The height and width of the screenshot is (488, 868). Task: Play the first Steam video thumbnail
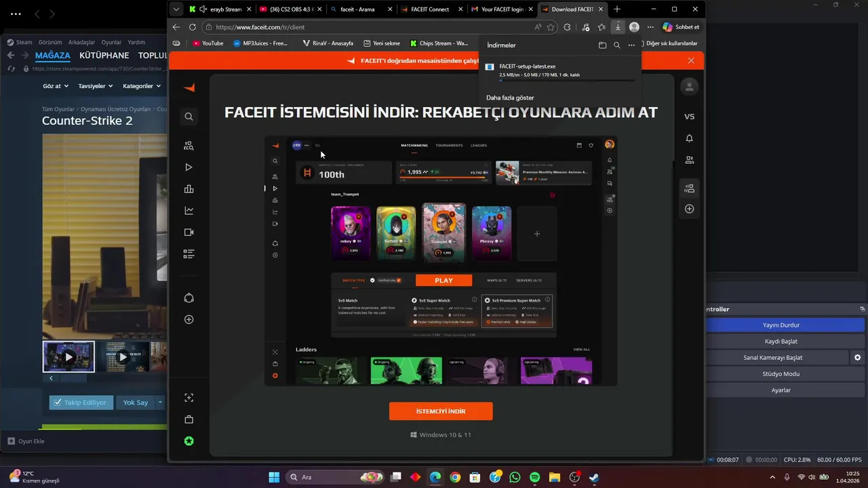point(68,357)
